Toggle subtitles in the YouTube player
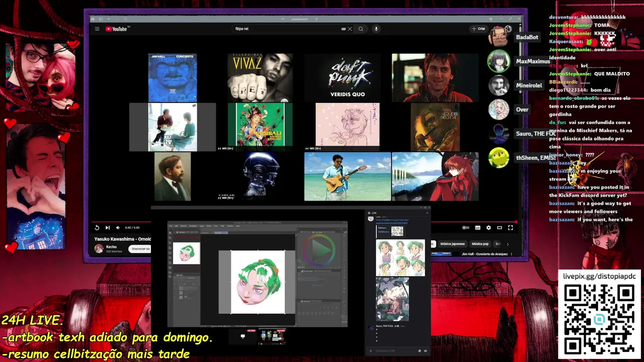Screen dimensions: 644x362 click(477, 228)
